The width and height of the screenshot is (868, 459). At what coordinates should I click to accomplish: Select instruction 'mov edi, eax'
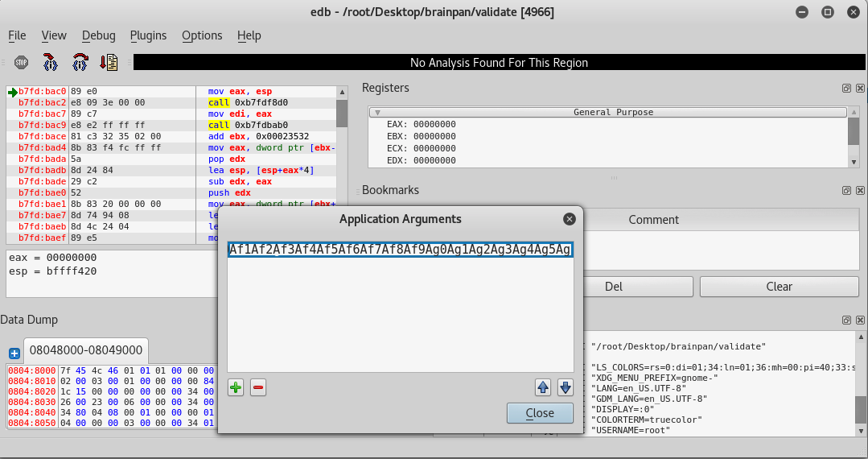click(x=240, y=114)
